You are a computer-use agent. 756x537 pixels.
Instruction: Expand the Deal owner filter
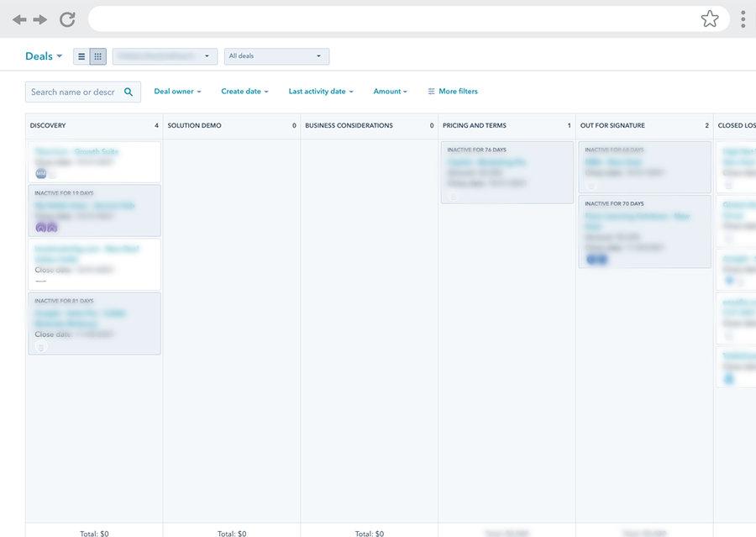pos(177,92)
